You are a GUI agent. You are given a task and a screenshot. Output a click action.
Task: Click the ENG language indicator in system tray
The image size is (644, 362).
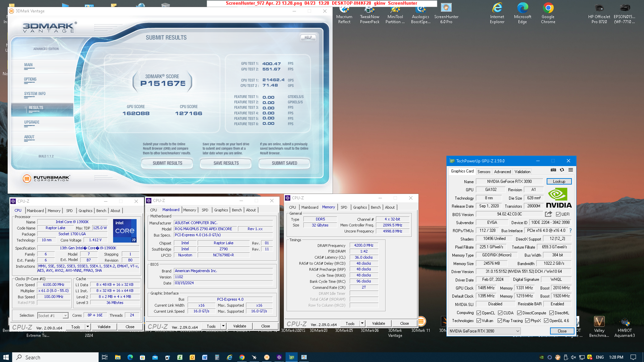coord(600,357)
